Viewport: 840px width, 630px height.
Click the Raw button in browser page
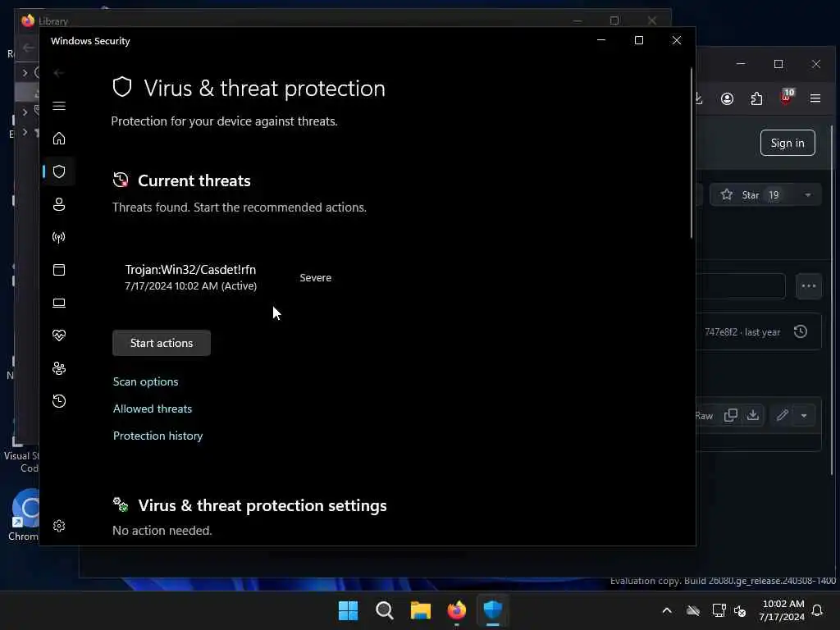(704, 416)
